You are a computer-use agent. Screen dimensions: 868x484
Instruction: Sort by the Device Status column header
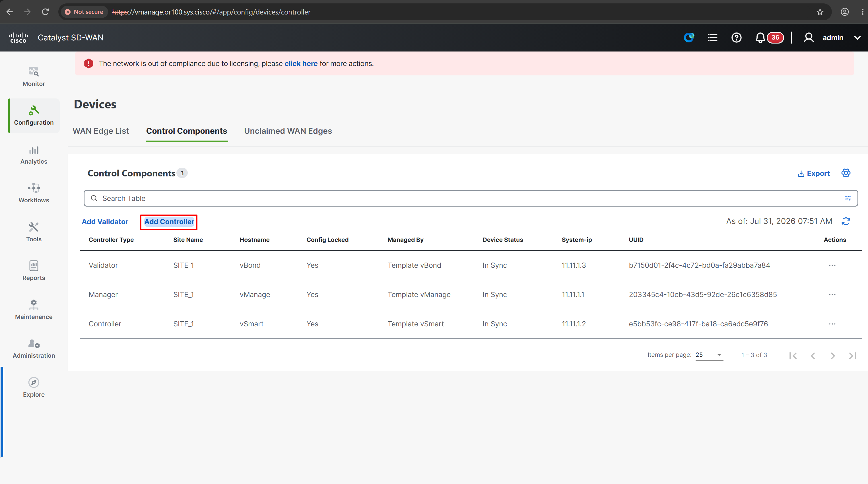coord(503,240)
